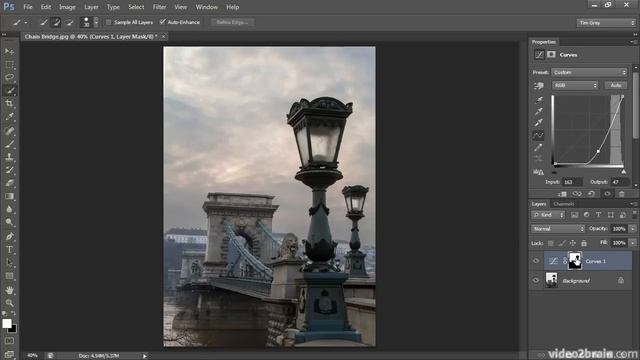Click Add to Selection mode icon

tap(56, 22)
